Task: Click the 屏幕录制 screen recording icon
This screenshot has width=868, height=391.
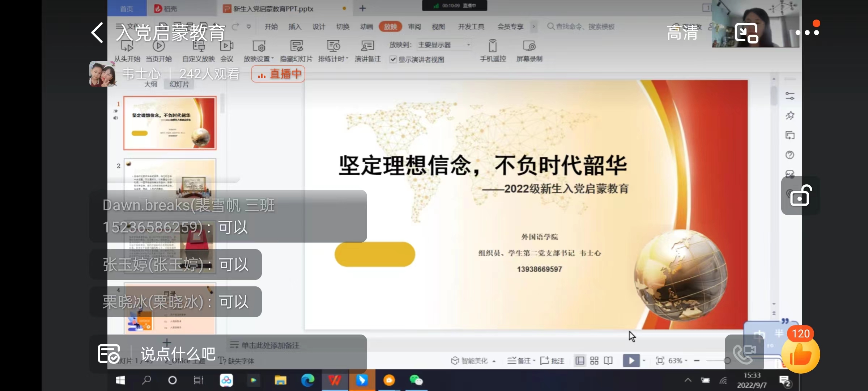Action: [529, 46]
